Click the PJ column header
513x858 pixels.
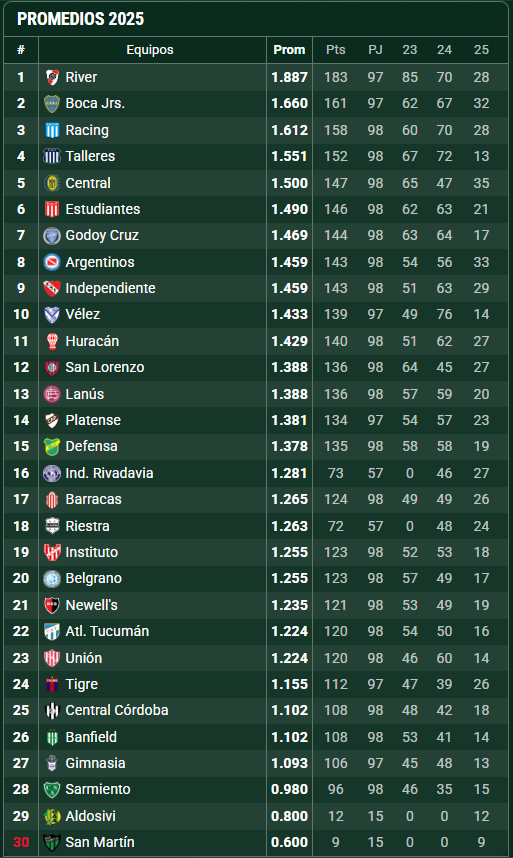(x=375, y=50)
